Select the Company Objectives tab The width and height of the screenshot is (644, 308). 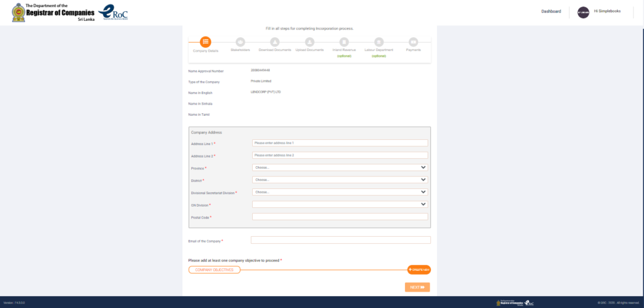click(x=214, y=270)
